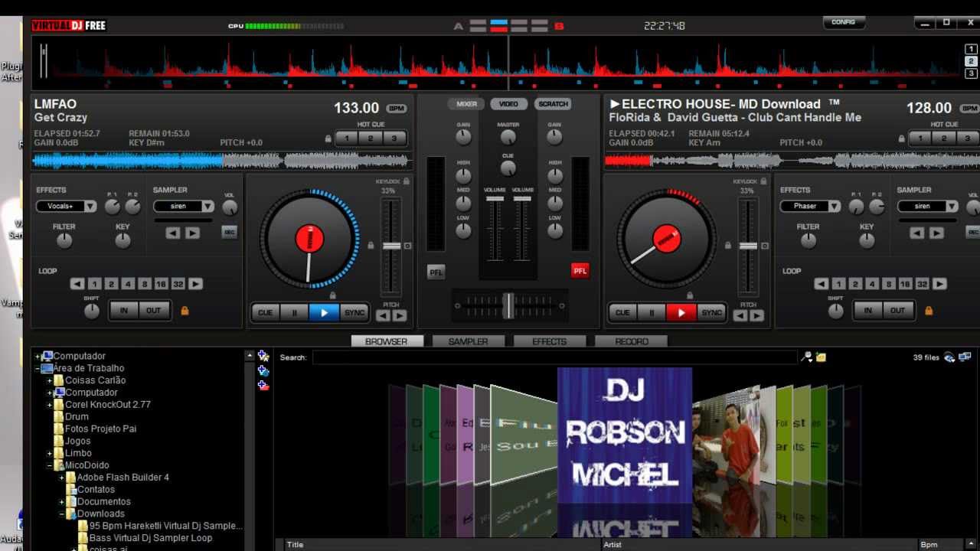Nudge left deck pitch down arrow
The width and height of the screenshot is (980, 551).
383,315
